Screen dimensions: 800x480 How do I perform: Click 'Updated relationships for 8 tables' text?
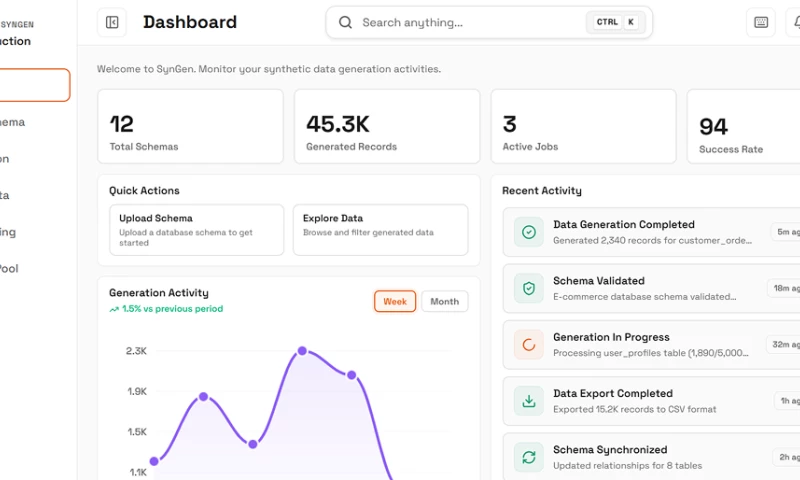coord(628,466)
